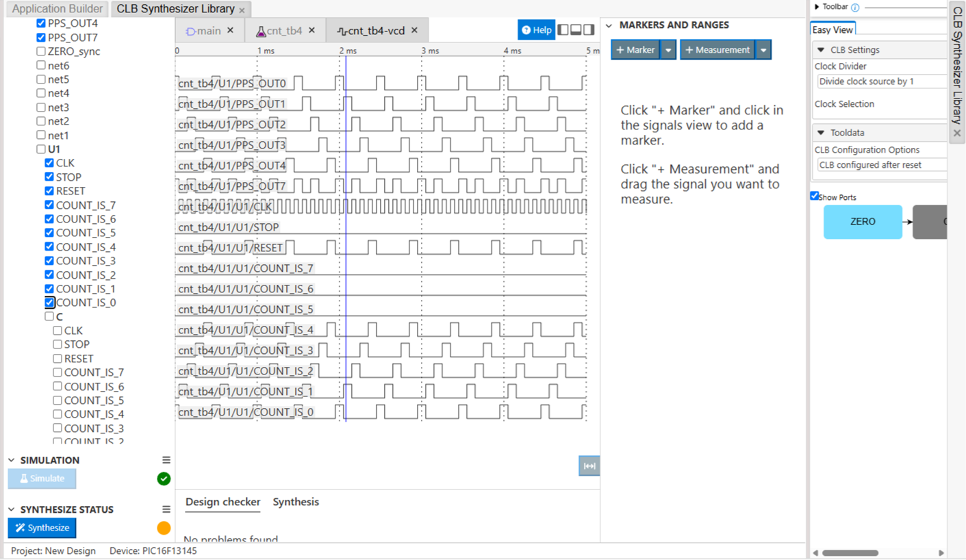Click the orange synthesize status indicator
Viewport: 966px width, 560px height.
(164, 528)
